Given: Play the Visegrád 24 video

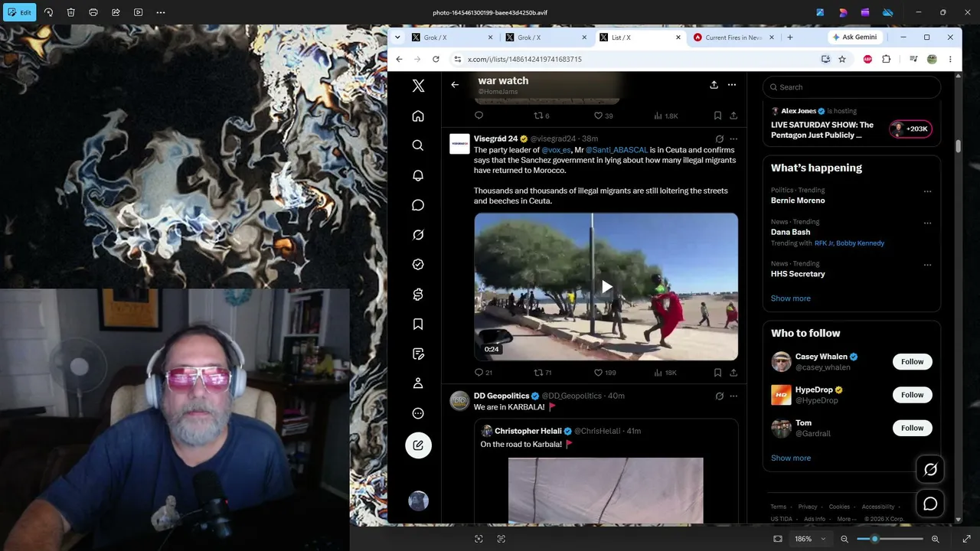Looking at the screenshot, I should (x=606, y=287).
